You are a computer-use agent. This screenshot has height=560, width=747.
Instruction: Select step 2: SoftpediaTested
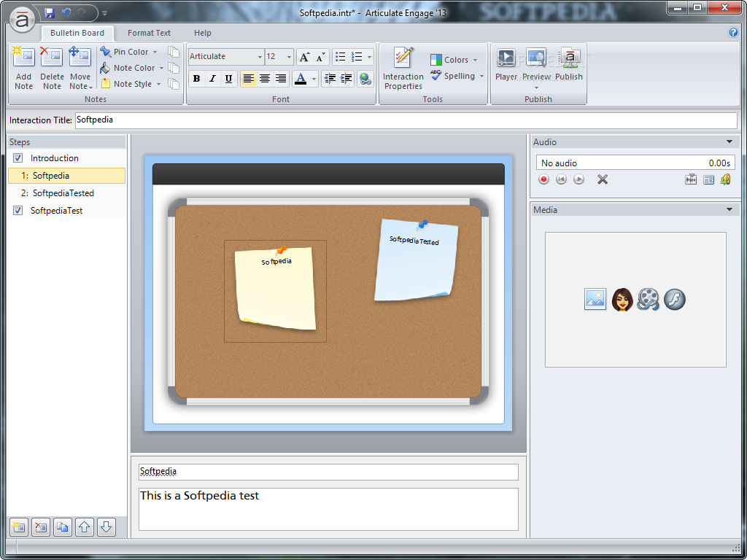point(66,193)
